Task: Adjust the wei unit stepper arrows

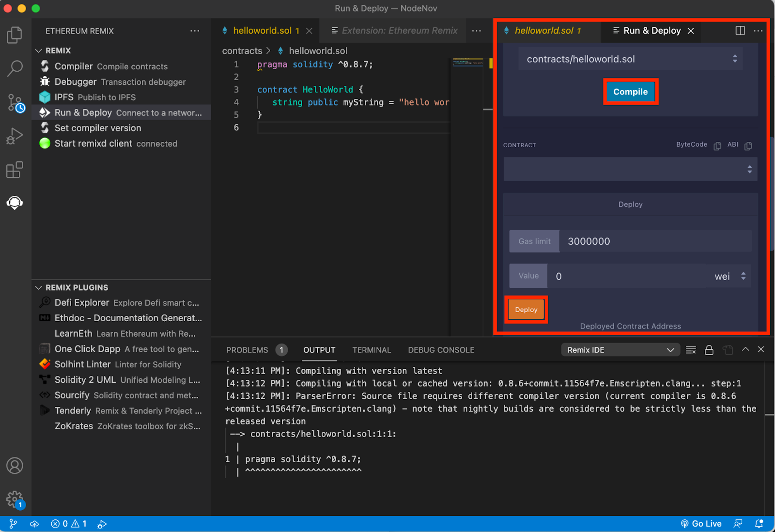Action: click(744, 276)
